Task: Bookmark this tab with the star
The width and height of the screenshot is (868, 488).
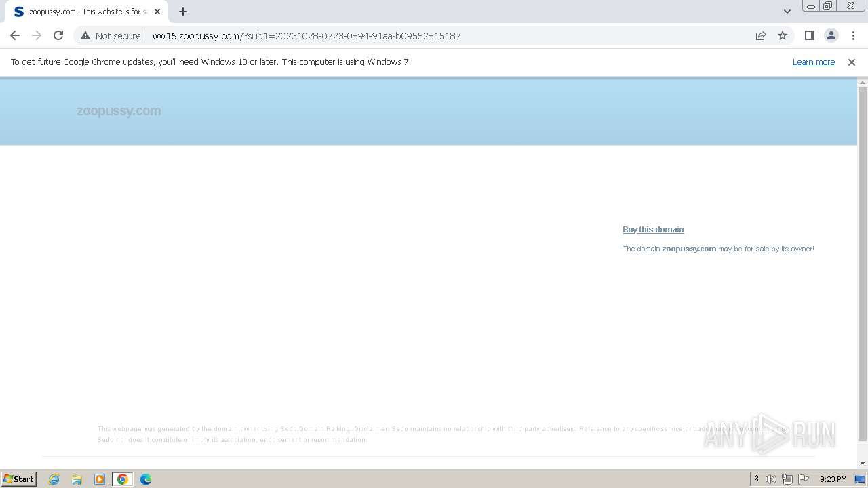Action: [x=783, y=35]
